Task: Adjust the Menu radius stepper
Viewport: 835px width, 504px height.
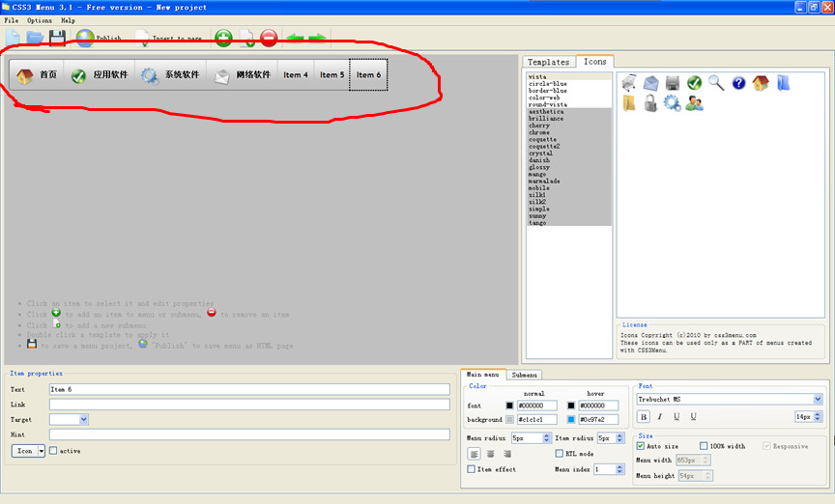Action: tap(546, 438)
